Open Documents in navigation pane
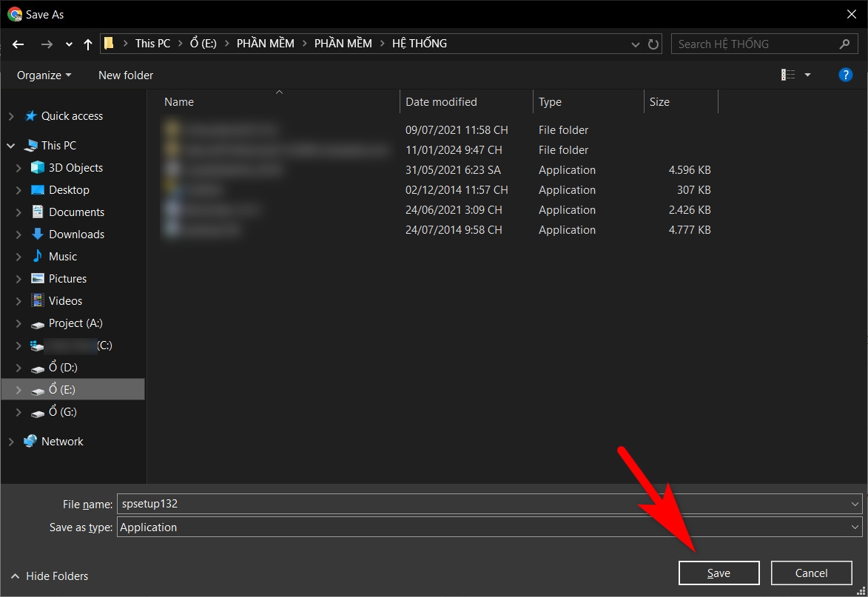868x597 pixels. [x=76, y=212]
